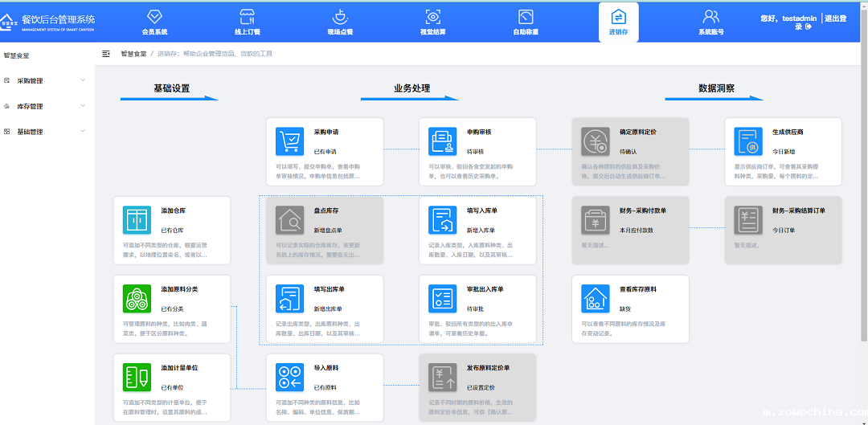The height and width of the screenshot is (425, 868).
Task: Click the testadmin greeting text
Action: tap(789, 18)
